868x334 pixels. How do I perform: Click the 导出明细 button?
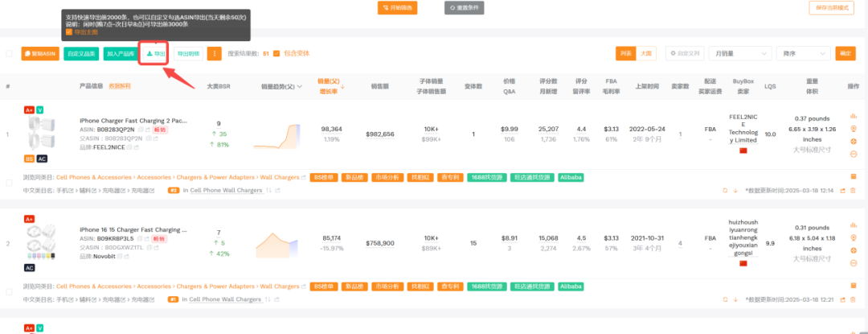[x=188, y=54]
